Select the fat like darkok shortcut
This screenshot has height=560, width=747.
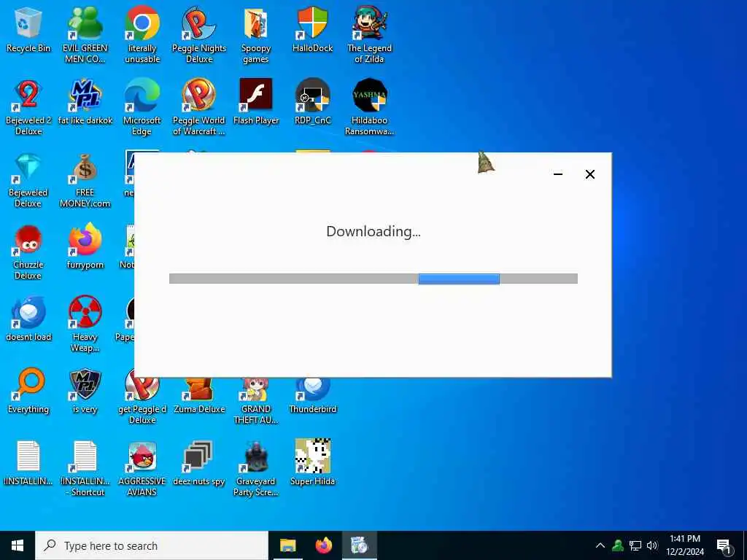click(x=85, y=102)
